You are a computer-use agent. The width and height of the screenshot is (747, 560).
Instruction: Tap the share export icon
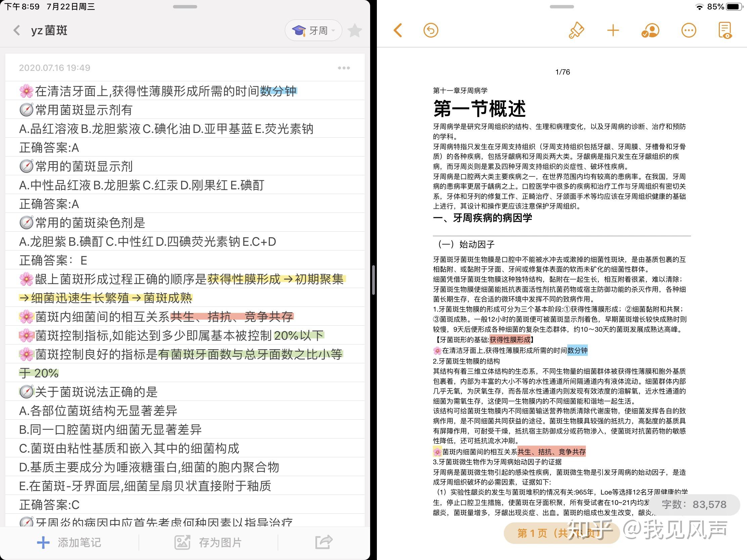[x=323, y=543]
